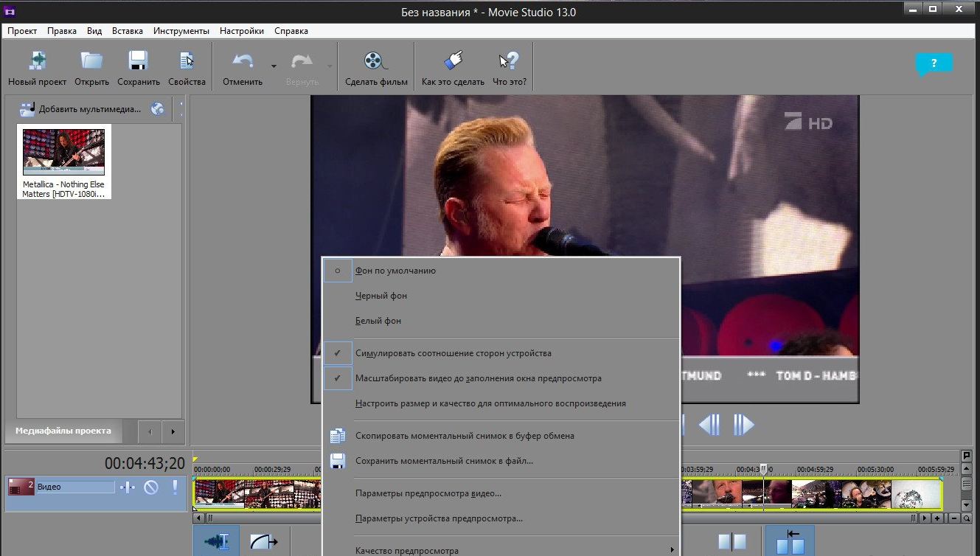Select Фон по умолчанию radio option
980x556 pixels.
tap(501, 271)
